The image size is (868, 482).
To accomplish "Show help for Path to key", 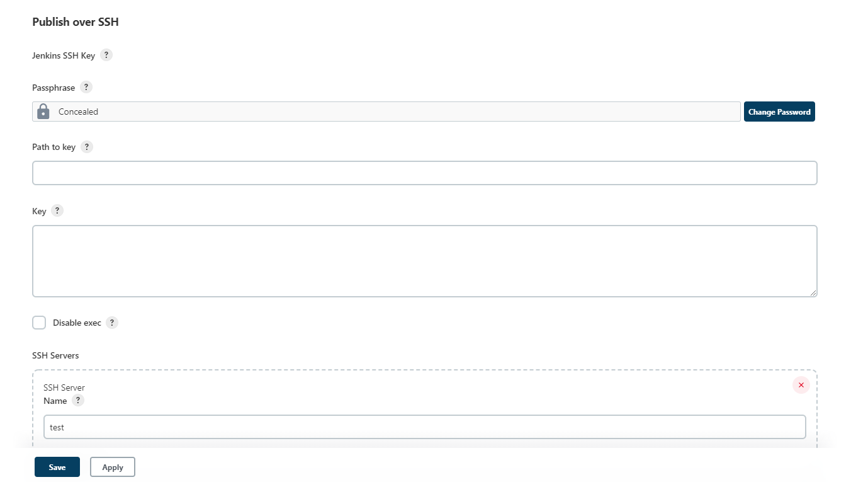I will click(x=87, y=147).
